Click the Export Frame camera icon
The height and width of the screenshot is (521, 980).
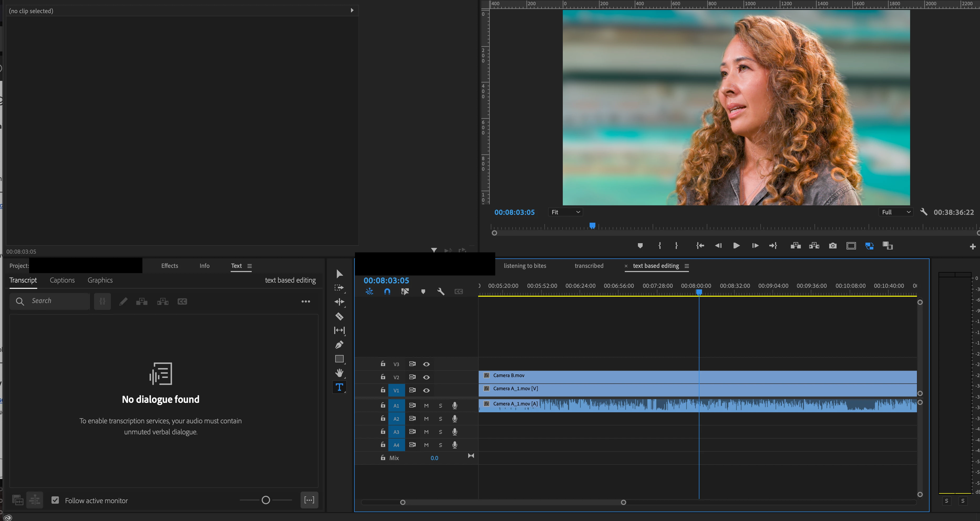click(832, 246)
